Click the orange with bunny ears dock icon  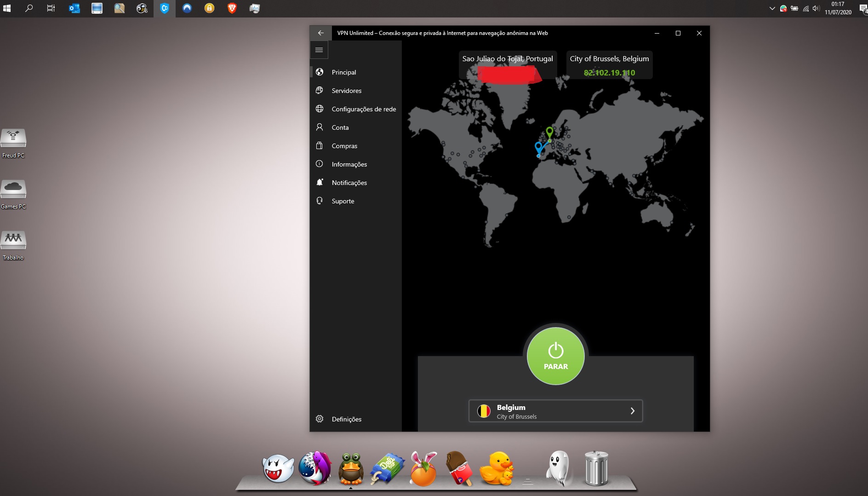[x=423, y=468]
